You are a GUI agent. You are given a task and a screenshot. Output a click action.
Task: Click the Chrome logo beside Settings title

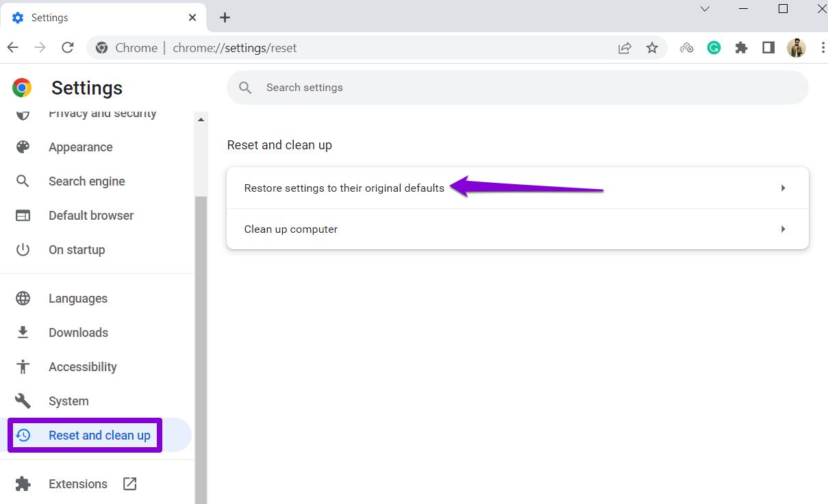[22, 88]
